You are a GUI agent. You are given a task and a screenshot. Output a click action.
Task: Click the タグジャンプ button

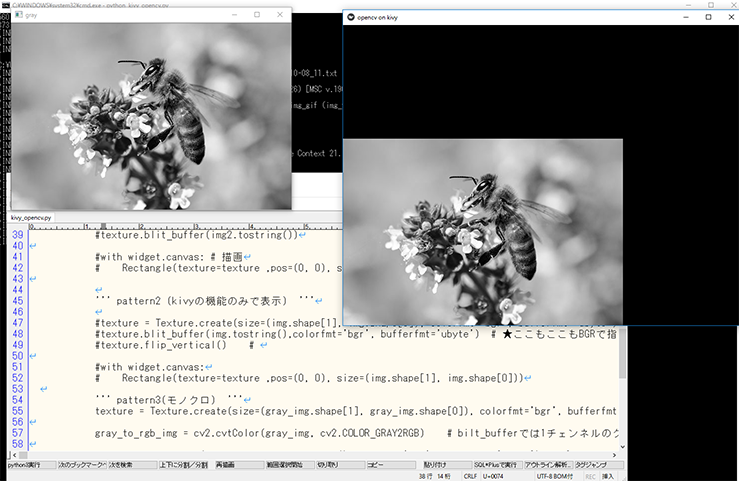click(x=599, y=465)
